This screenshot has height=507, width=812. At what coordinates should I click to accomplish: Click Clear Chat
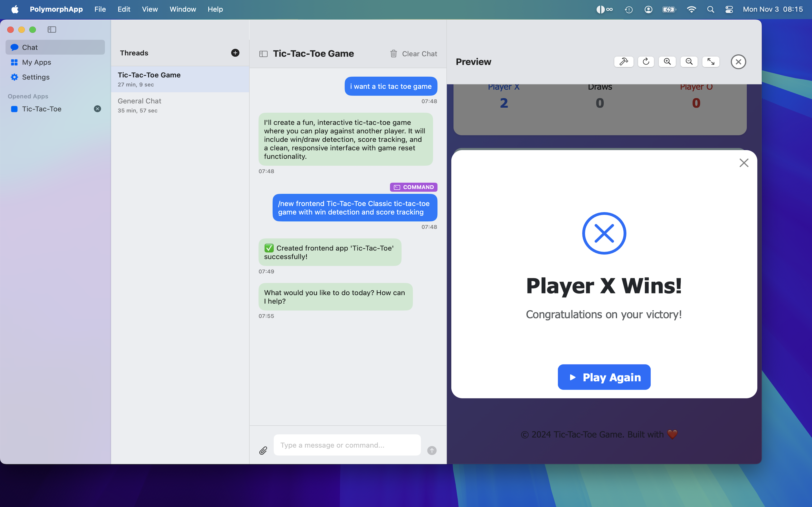pyautogui.click(x=414, y=54)
